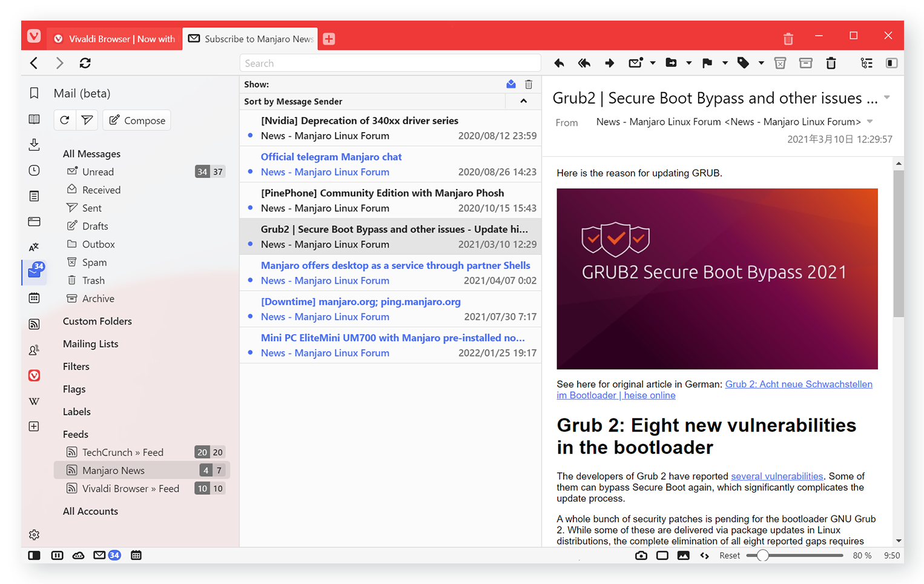This screenshot has height=584, width=924.
Task: Open the Translate panel in sidebar
Action: click(34, 247)
